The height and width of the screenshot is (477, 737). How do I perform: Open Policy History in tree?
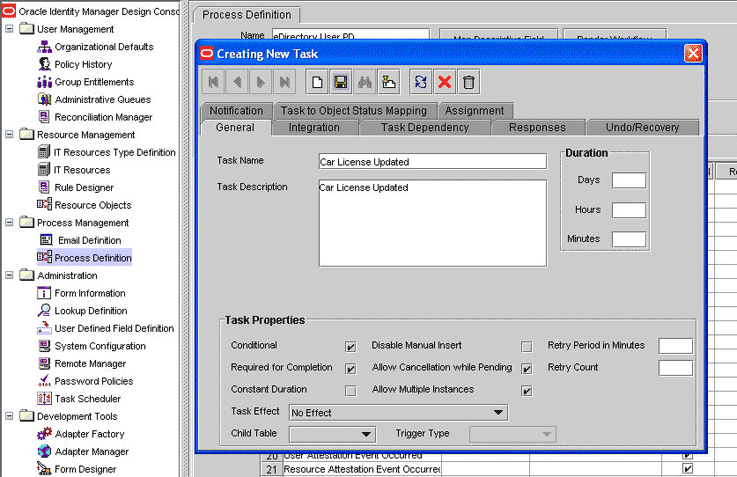click(x=83, y=64)
